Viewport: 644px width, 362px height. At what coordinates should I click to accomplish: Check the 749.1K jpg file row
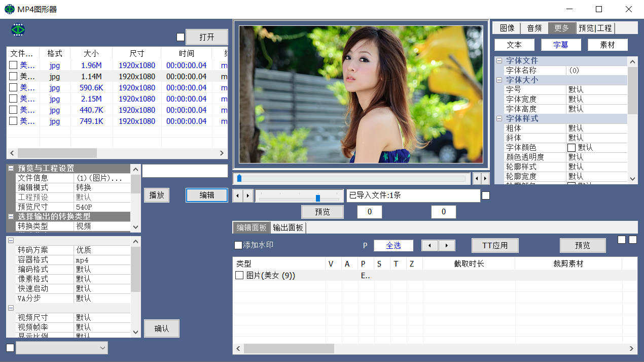coord(14,121)
